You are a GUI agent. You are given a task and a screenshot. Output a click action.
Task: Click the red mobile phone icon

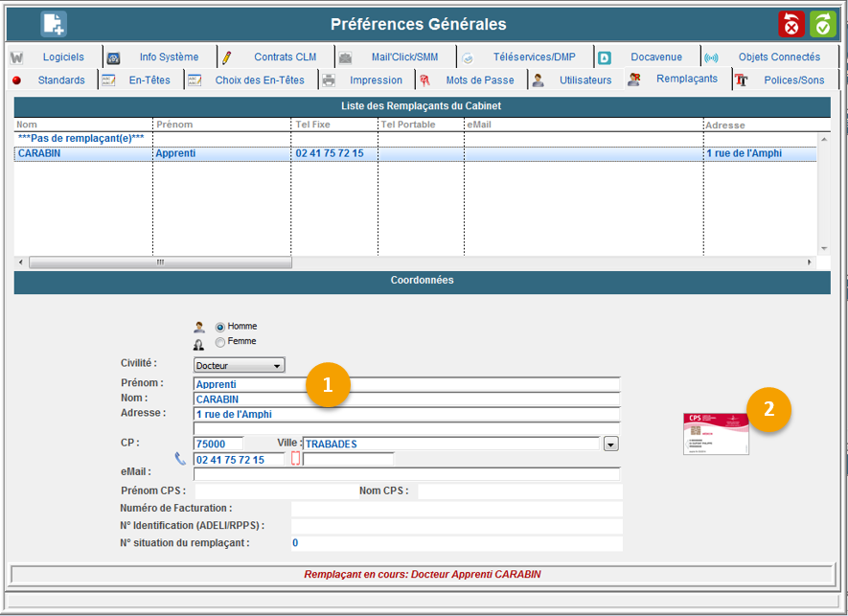(295, 459)
